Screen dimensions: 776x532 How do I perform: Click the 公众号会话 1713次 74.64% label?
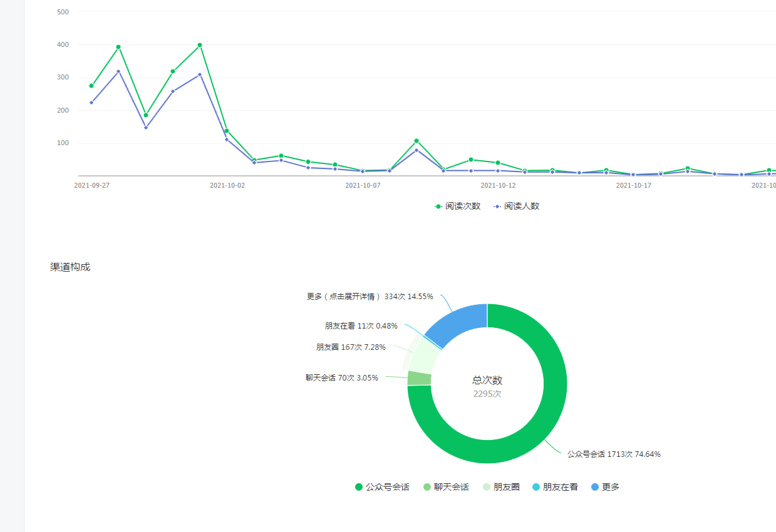click(613, 454)
